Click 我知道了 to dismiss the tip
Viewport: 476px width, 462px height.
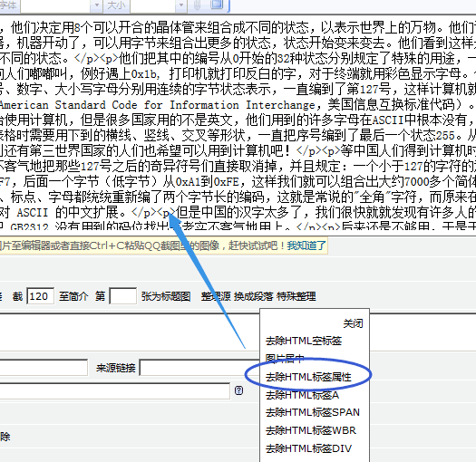point(306,245)
